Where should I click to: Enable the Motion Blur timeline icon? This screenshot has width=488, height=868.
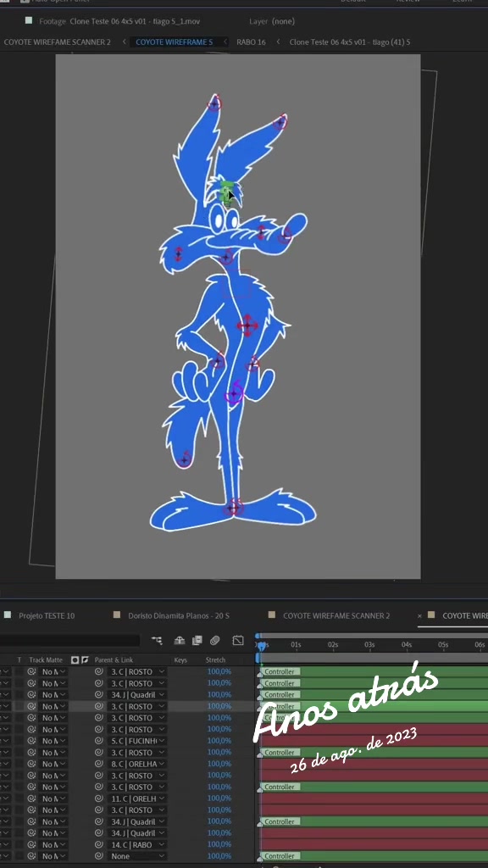215,641
